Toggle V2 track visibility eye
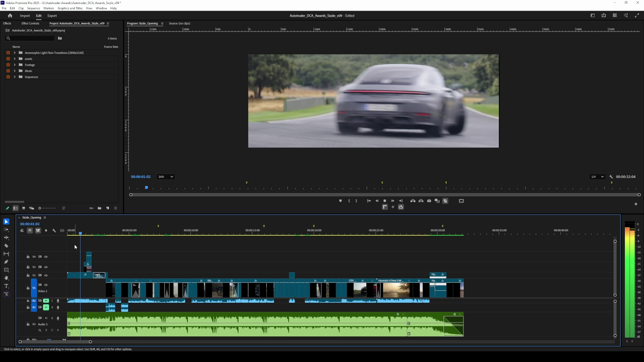This screenshot has height=362, width=644. click(x=46, y=276)
